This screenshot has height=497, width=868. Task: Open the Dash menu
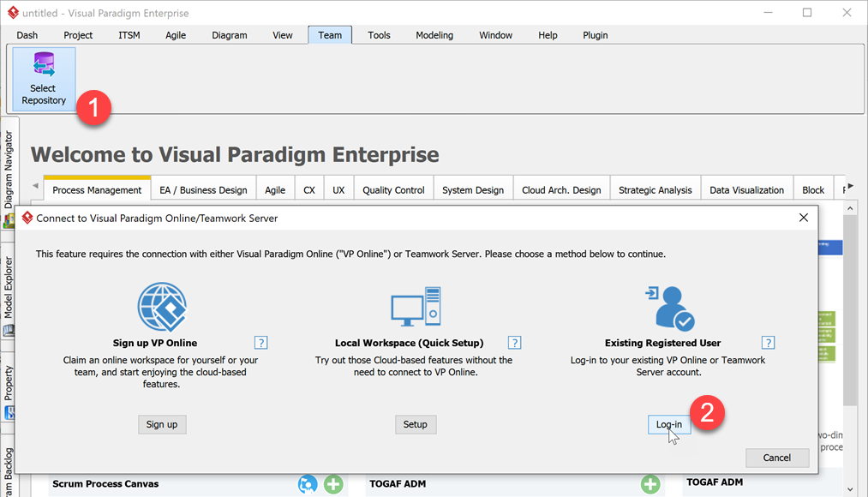coord(27,35)
